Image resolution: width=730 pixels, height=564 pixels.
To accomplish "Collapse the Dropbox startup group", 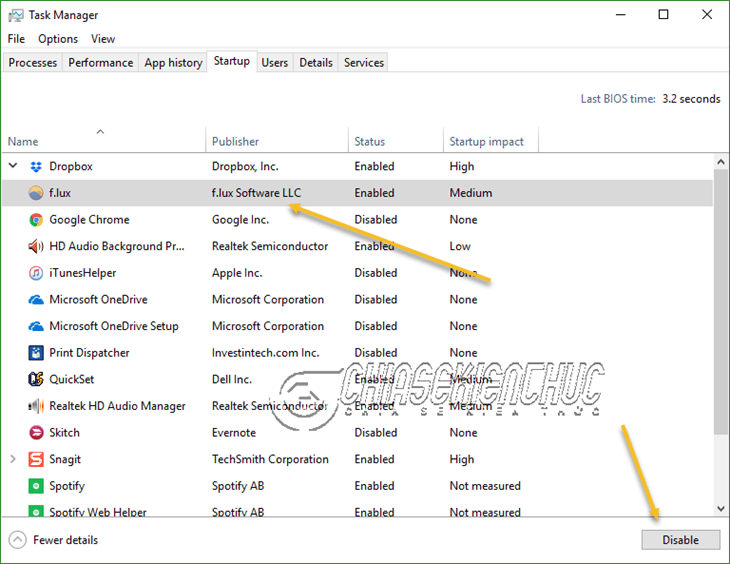I will pos(13,165).
